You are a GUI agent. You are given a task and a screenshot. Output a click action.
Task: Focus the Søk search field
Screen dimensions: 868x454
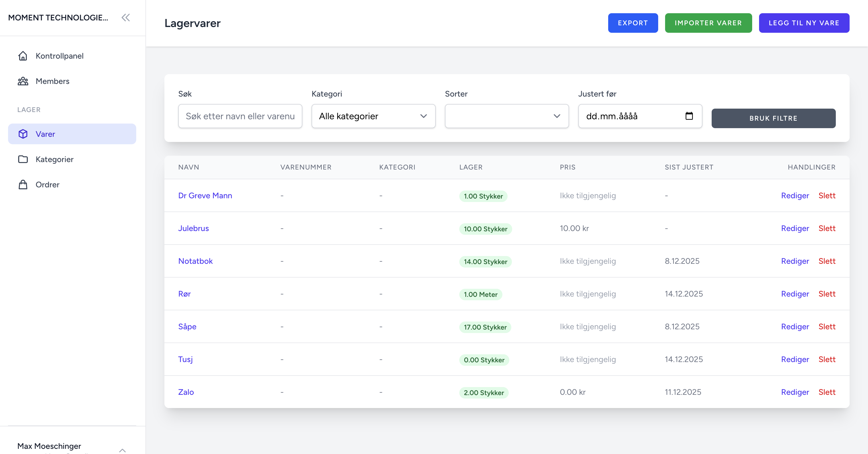point(240,116)
